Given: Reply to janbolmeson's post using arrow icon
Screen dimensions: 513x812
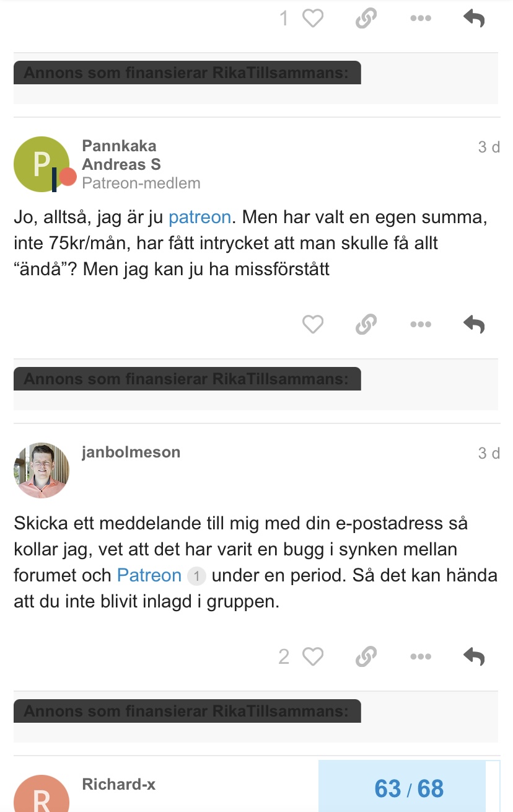Looking at the screenshot, I should 474,656.
